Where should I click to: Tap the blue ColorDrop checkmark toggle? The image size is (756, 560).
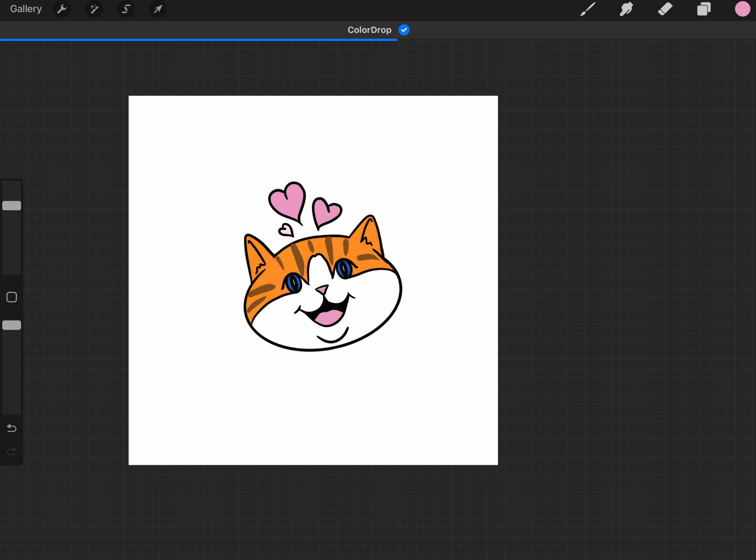(403, 30)
